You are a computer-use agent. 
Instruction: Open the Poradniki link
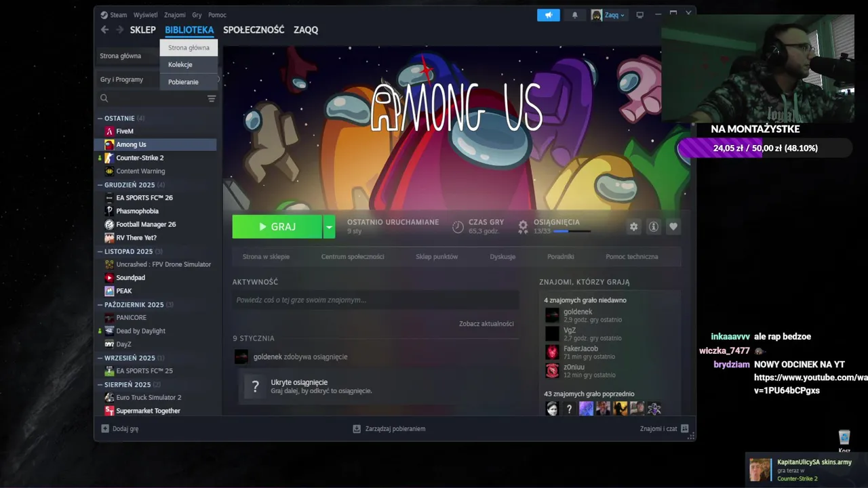[x=561, y=257]
